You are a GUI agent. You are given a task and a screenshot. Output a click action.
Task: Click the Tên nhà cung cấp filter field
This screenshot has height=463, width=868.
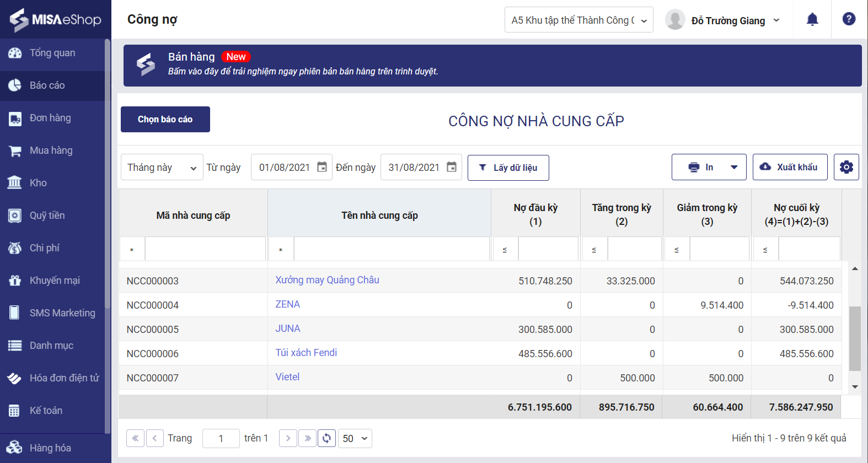392,249
